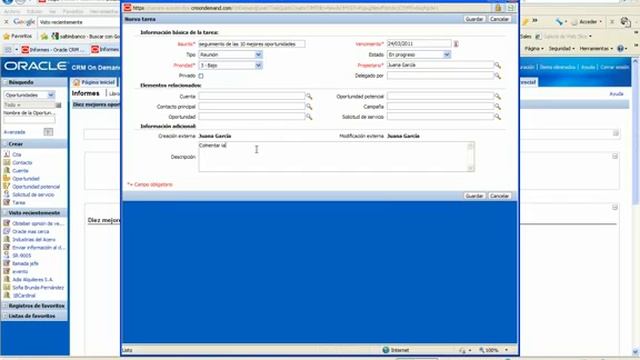Image resolution: width=640 pixels, height=360 pixels.
Task: Open recently viewed Industrias del Acero
Action: (34, 240)
